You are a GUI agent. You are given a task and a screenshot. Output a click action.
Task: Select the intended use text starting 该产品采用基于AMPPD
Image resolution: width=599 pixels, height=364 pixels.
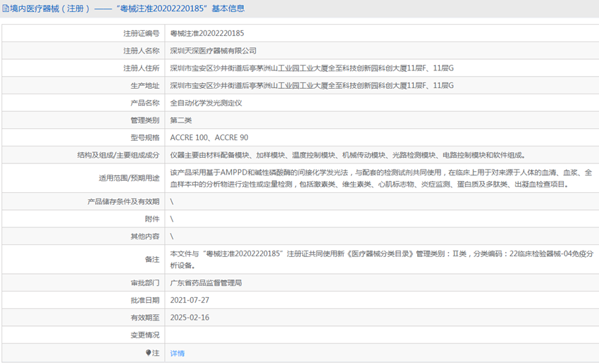click(381, 178)
